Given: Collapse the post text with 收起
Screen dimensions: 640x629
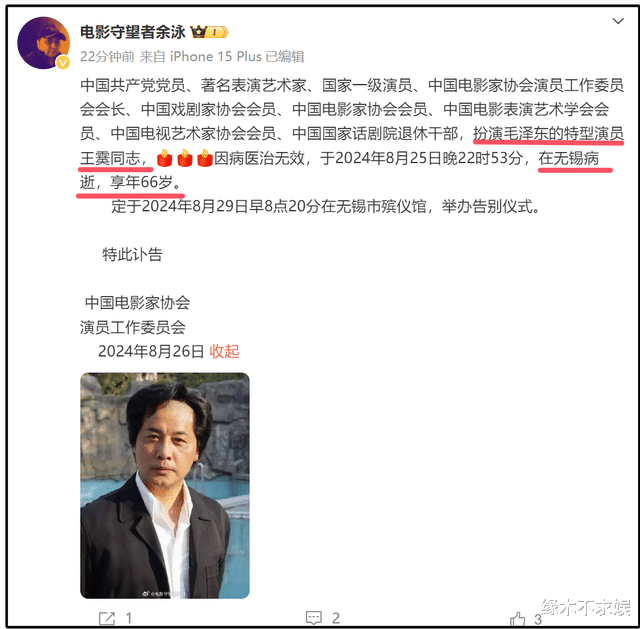Looking at the screenshot, I should [x=224, y=351].
